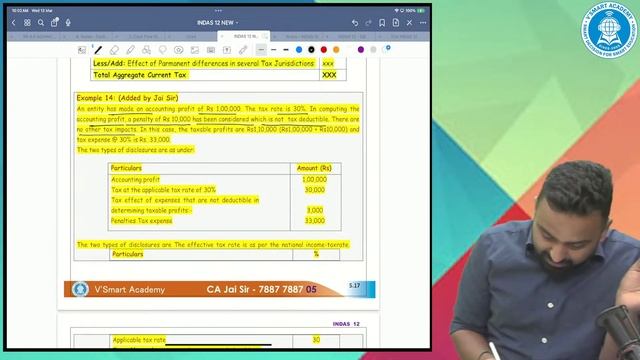The image size is (640, 360).
Task: Click the 'Amount (Rs)' column header
Action: 314,168
